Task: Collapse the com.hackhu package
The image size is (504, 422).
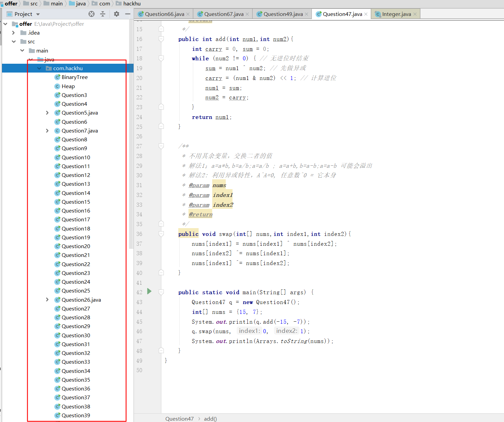Action: click(39, 68)
